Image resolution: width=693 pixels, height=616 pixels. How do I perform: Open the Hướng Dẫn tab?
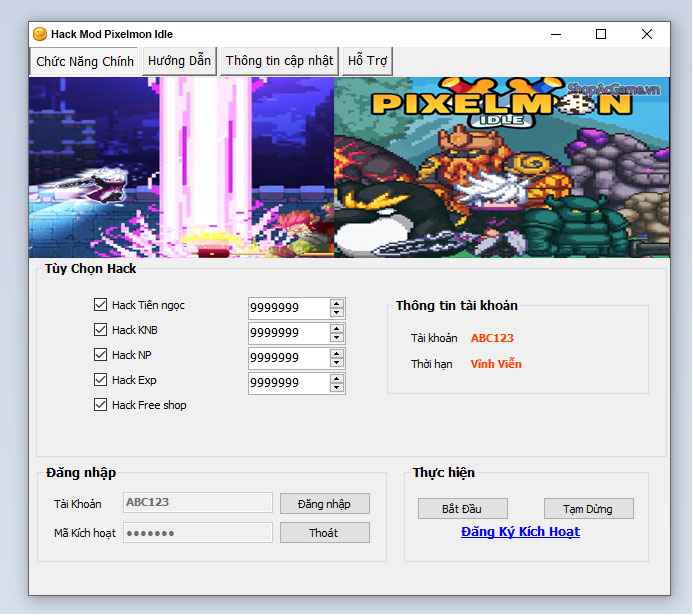(x=179, y=61)
